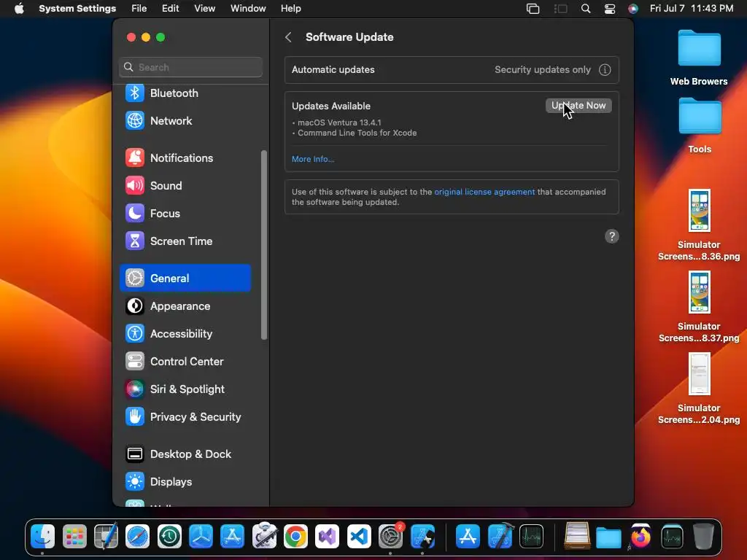Open Spotlight search in the menu bar
747x560 pixels.
586,9
